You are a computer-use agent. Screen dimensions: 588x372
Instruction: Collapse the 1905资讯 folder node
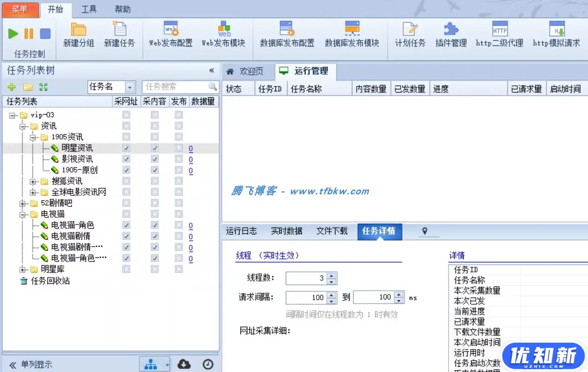click(33, 137)
